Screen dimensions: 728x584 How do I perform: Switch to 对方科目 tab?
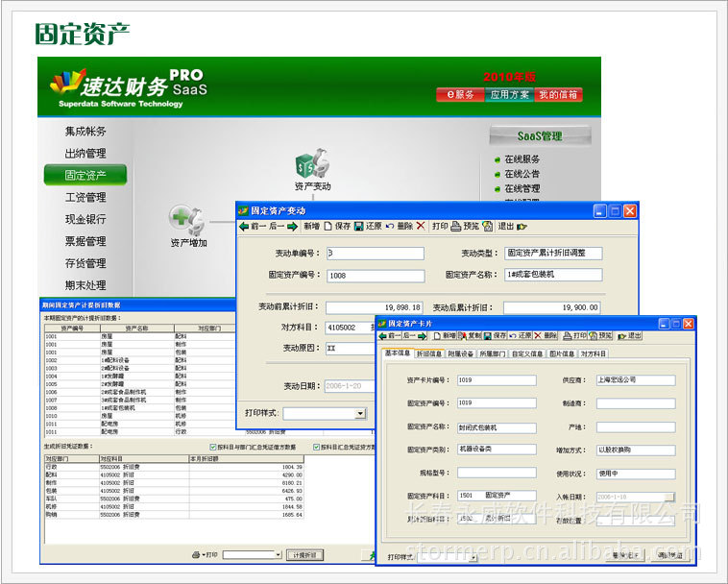coord(594,353)
